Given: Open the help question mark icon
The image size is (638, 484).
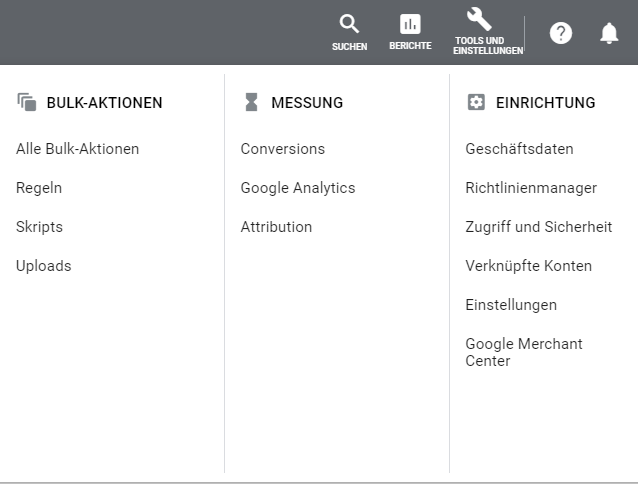Looking at the screenshot, I should [561, 33].
